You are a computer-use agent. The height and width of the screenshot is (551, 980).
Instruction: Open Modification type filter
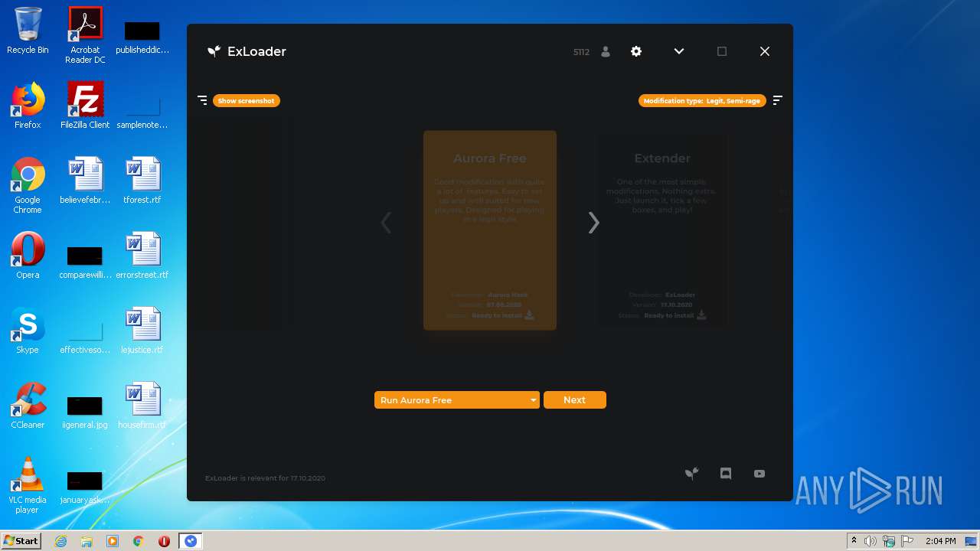click(702, 100)
